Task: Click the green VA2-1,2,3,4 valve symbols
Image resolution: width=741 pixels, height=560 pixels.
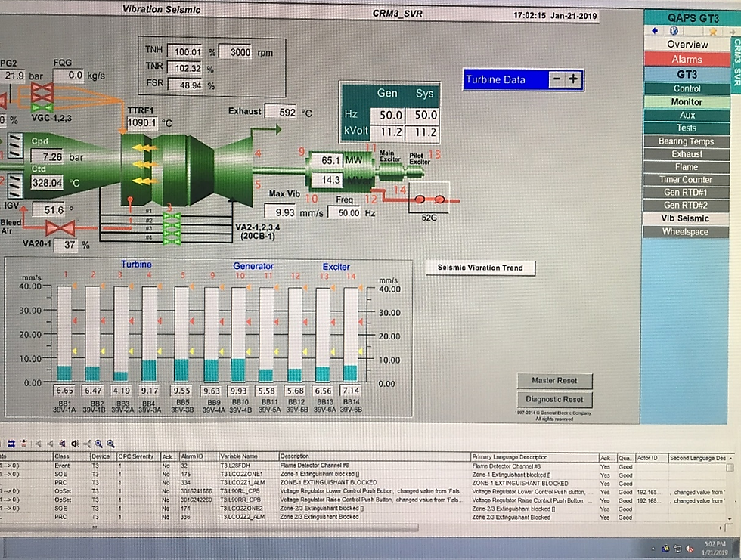Action: pyautogui.click(x=172, y=228)
